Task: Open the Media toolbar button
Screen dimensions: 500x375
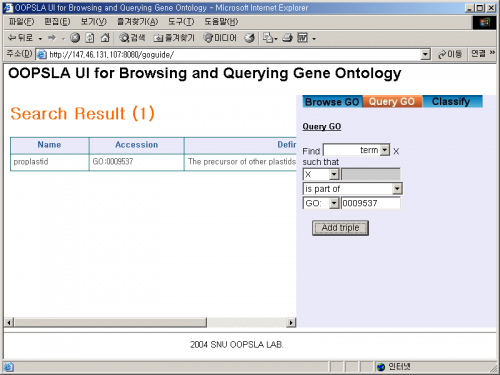Action: click(x=220, y=38)
